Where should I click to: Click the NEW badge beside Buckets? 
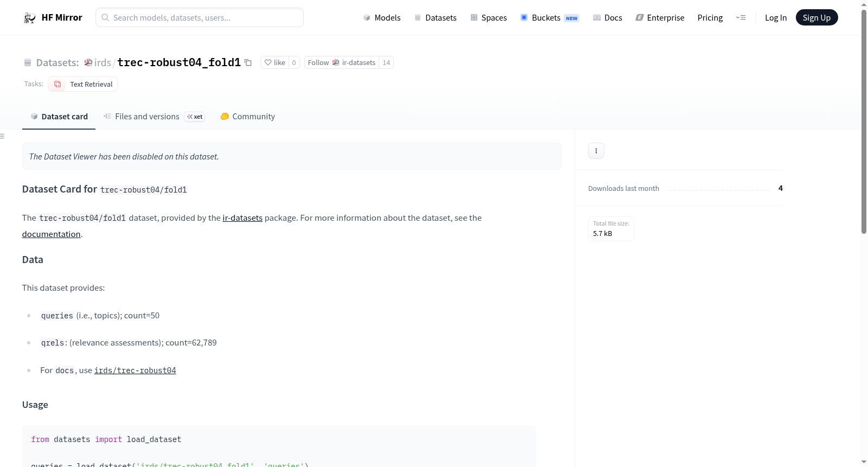click(572, 18)
